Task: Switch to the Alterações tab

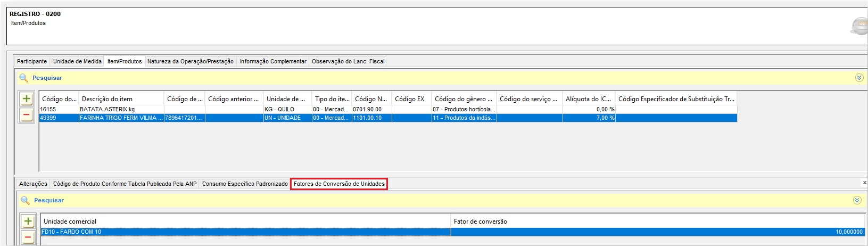Action: pos(33,184)
